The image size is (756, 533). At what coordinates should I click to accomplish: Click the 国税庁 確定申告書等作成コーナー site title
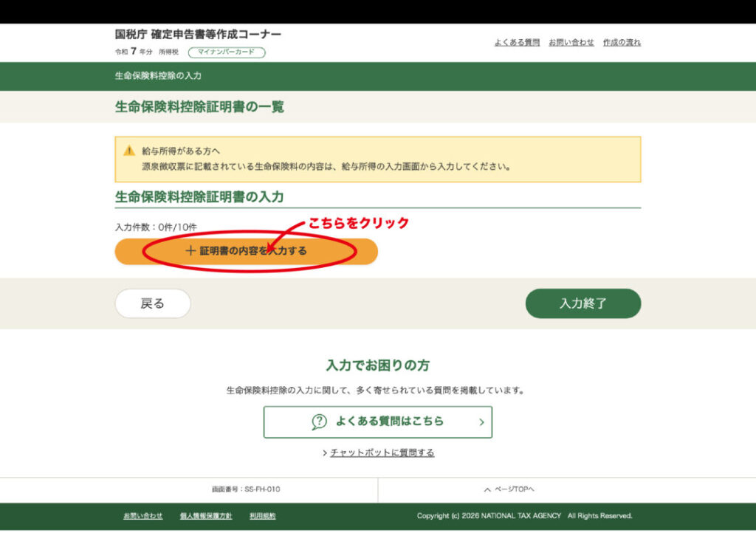[x=198, y=35]
